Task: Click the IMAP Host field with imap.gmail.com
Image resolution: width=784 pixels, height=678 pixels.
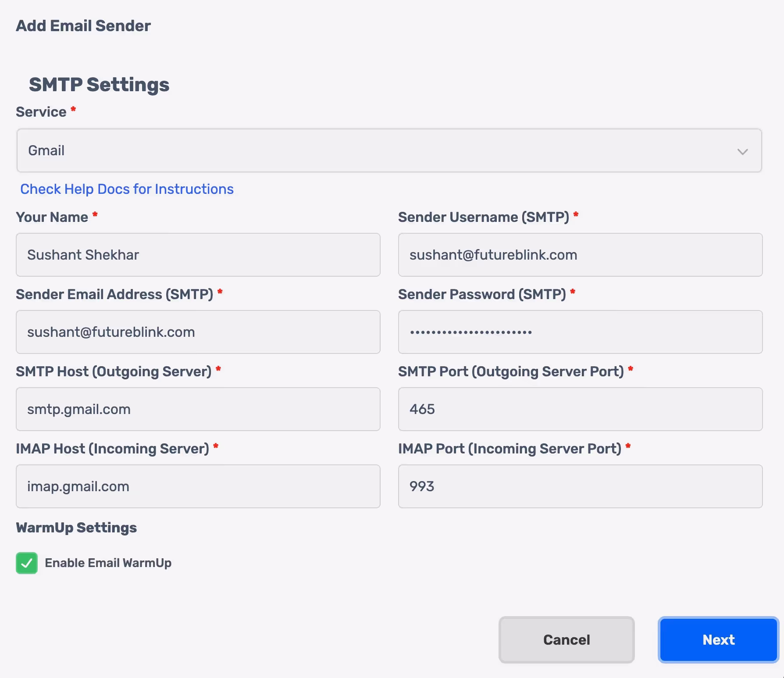Action: 198,486
